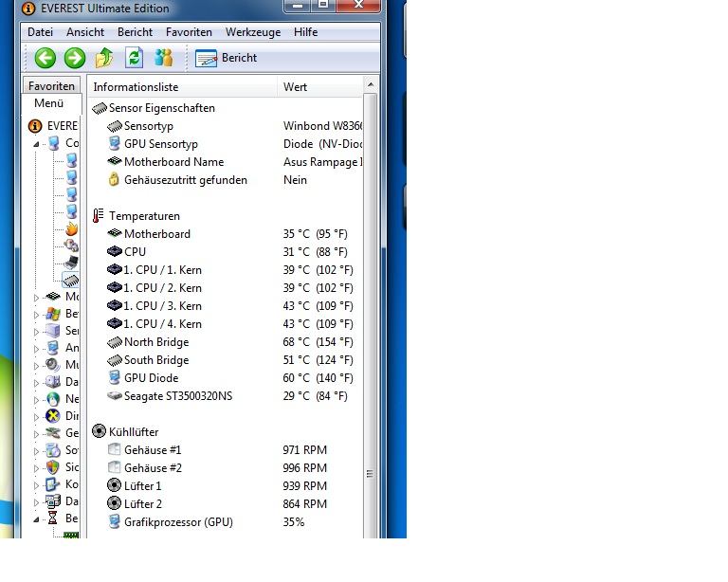Sort by the Wert column header
Image resolution: width=728 pixels, height=582 pixels.
click(319, 87)
